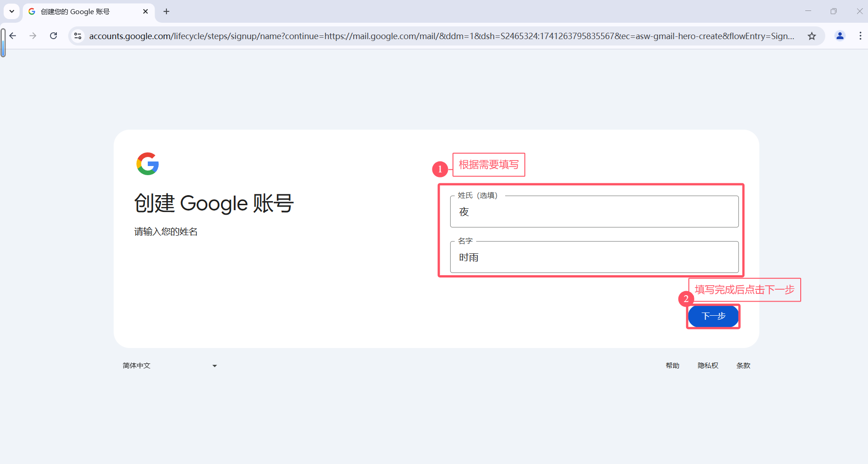Minimize the Chrome window
The image size is (868, 464).
(808, 11)
